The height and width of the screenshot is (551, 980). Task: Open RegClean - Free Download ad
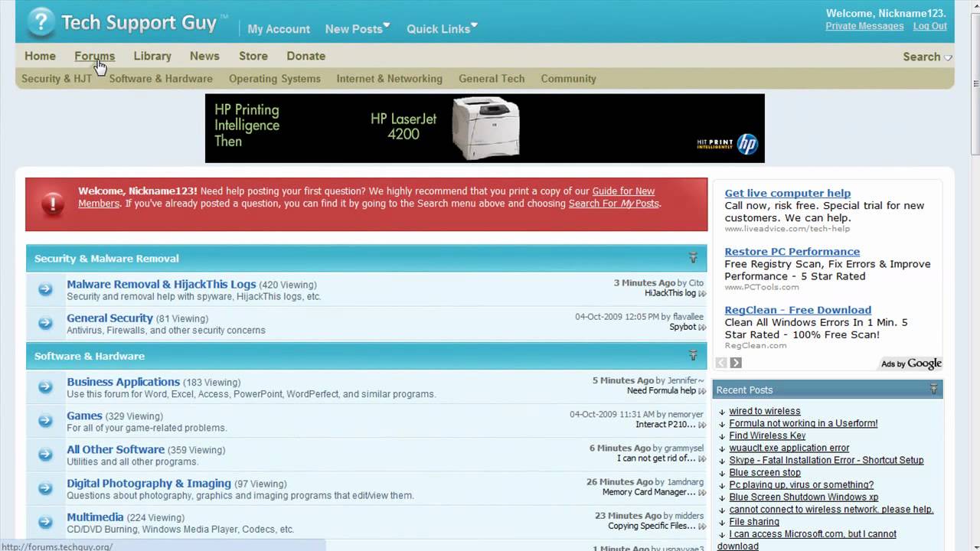pyautogui.click(x=798, y=310)
